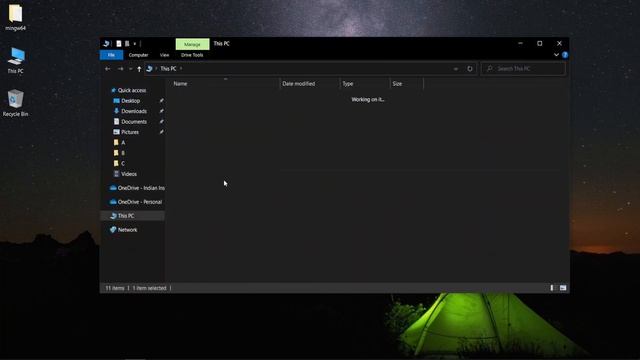
Task: Click the New folder icon in title bar
Action: point(127,44)
